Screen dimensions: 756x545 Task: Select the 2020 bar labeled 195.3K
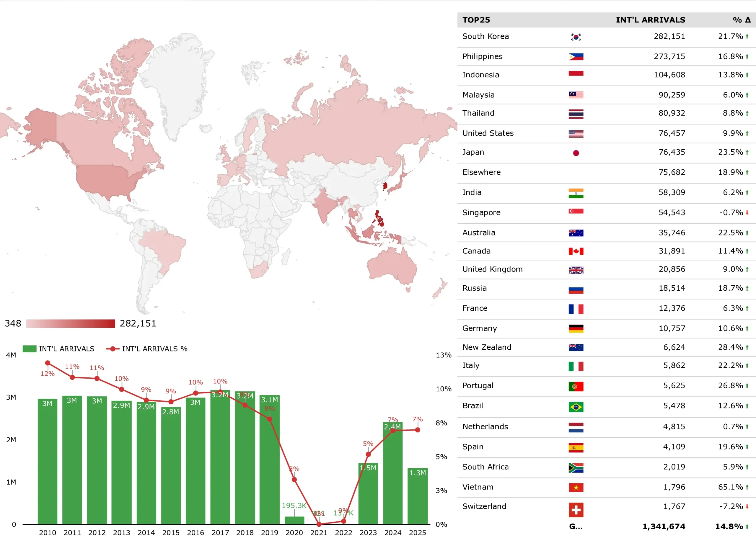pos(294,520)
